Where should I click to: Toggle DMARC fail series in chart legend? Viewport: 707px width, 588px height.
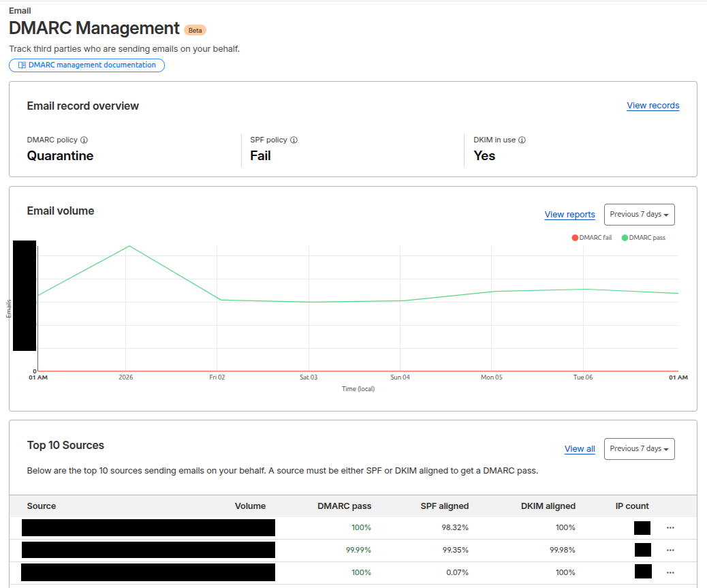(x=592, y=238)
